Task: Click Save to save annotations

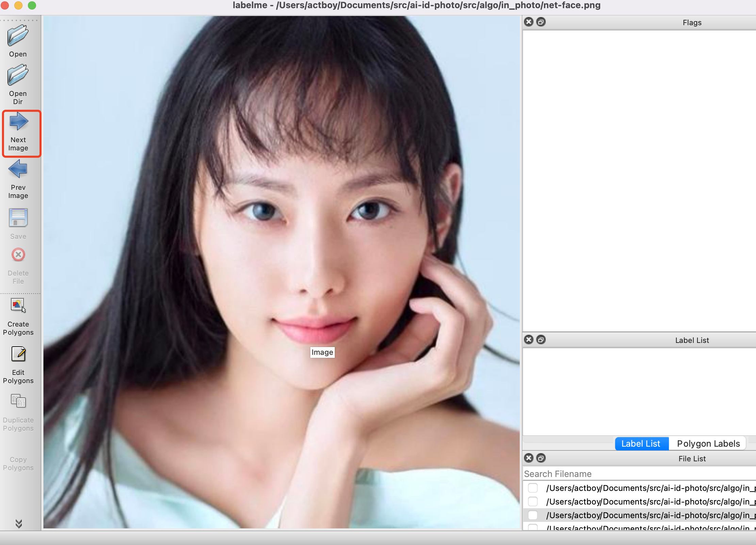Action: [x=18, y=223]
